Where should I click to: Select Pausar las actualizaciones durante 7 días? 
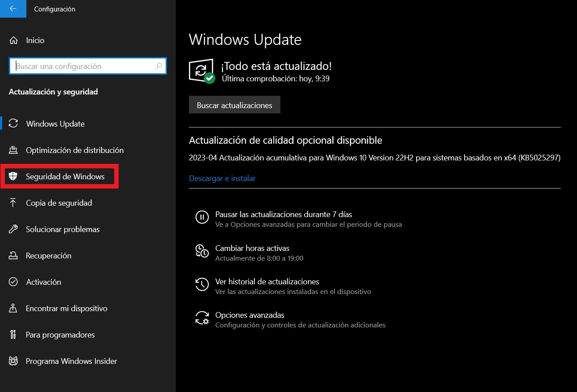click(283, 214)
